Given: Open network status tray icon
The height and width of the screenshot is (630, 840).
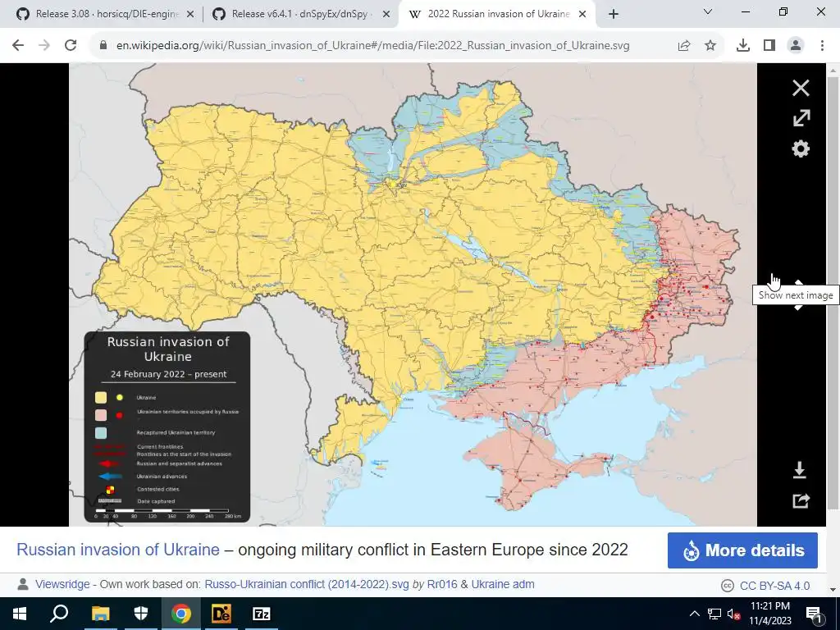Looking at the screenshot, I should pyautogui.click(x=714, y=614).
